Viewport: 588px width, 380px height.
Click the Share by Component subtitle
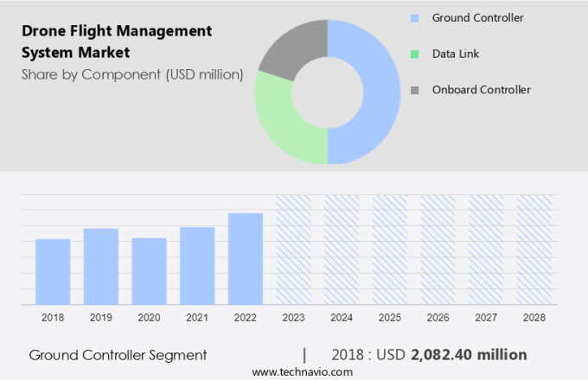pos(131,74)
